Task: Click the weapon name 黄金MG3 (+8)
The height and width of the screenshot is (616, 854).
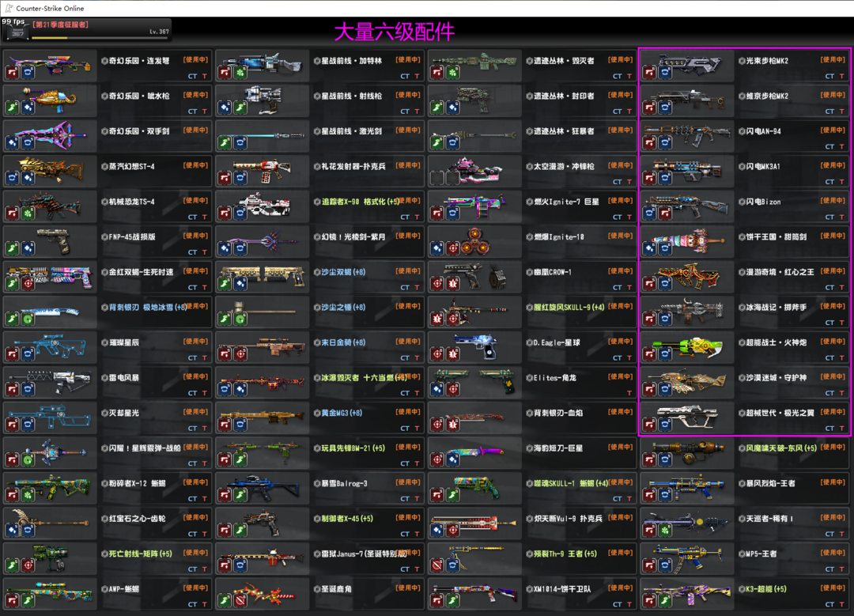Action: coord(342,413)
